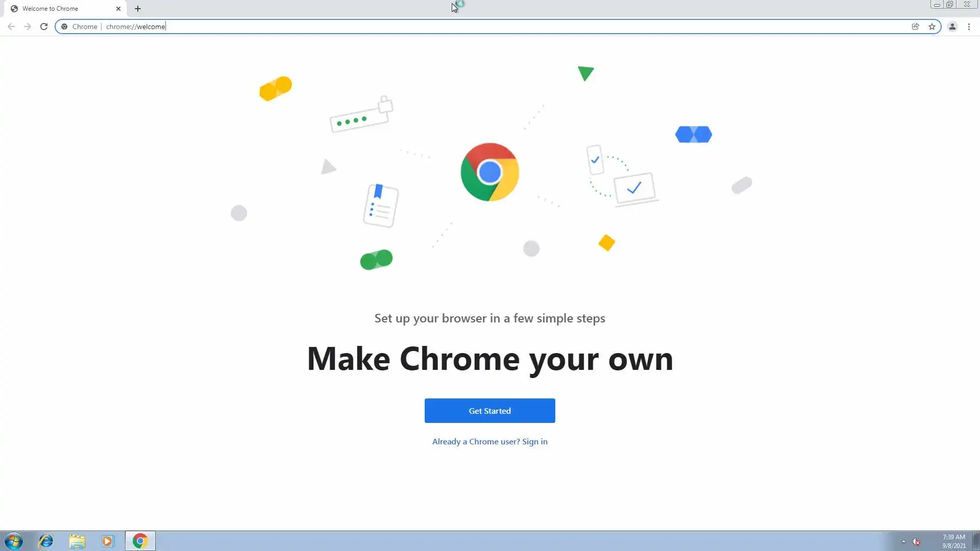Open the profile avatar icon
The height and width of the screenshot is (551, 980).
952,27
